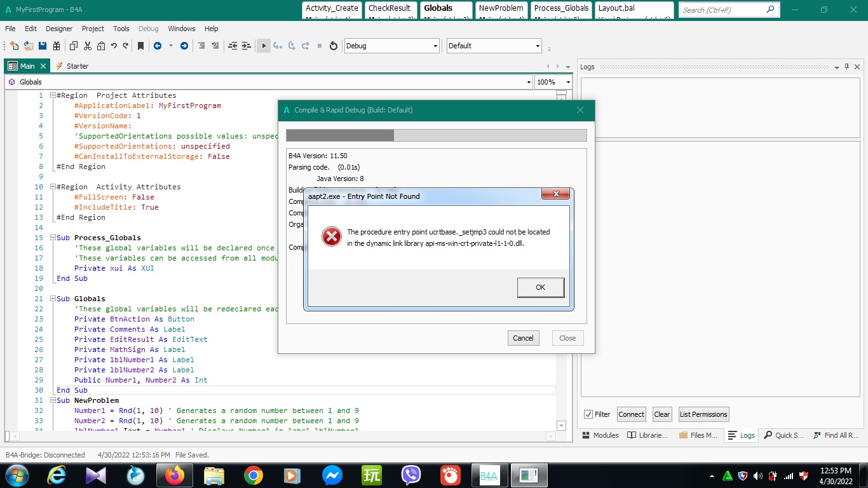Image resolution: width=868 pixels, height=488 pixels.
Task: Click the Cut scissors icon in toolbar
Action: [87, 46]
